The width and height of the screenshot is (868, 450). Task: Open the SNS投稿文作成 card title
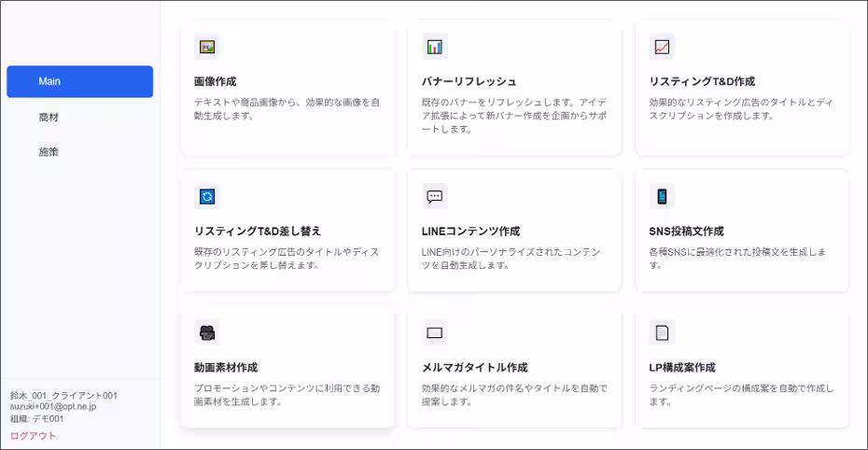[686, 231]
